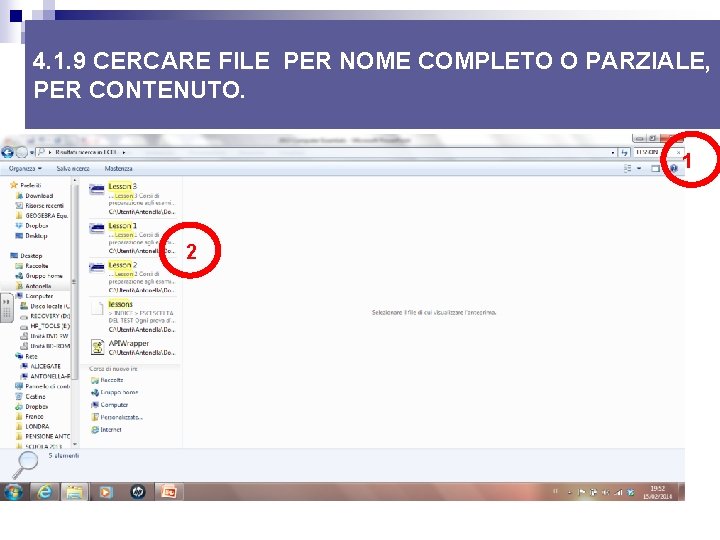
Task: Select the BD-ROM drive in tree
Action: point(45,346)
